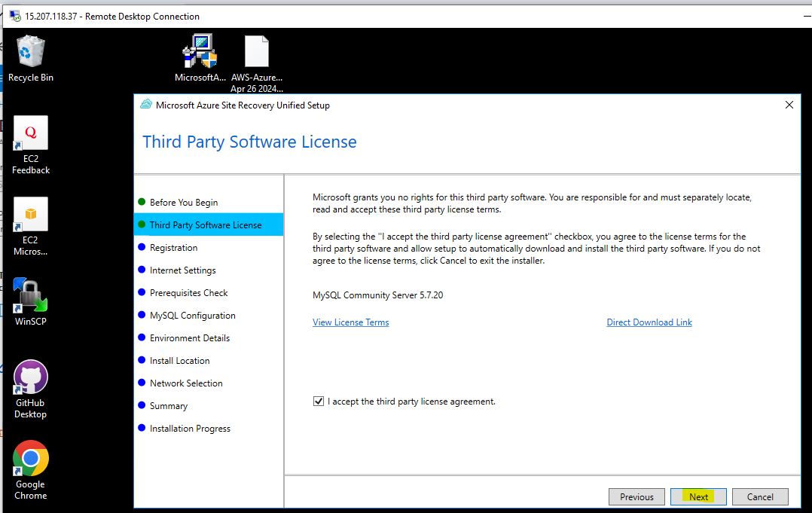This screenshot has width=812, height=513.
Task: Click the Azure Site Recovery title bar icon
Action: point(146,105)
